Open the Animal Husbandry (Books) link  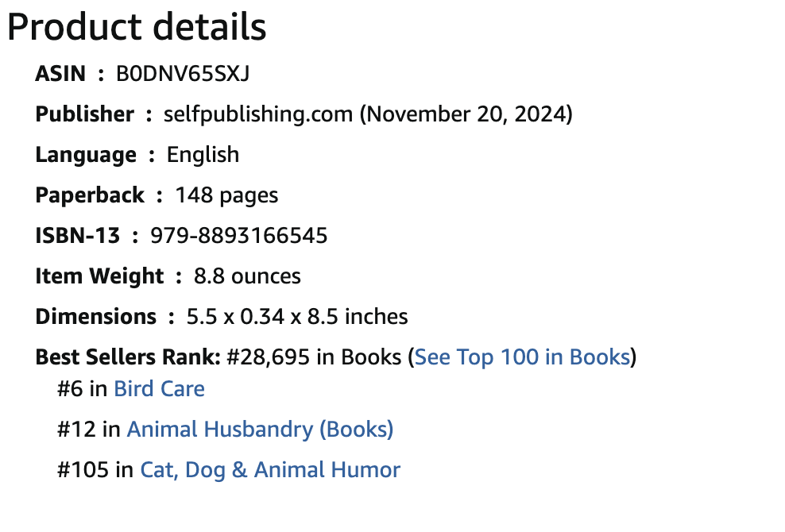[260, 429]
